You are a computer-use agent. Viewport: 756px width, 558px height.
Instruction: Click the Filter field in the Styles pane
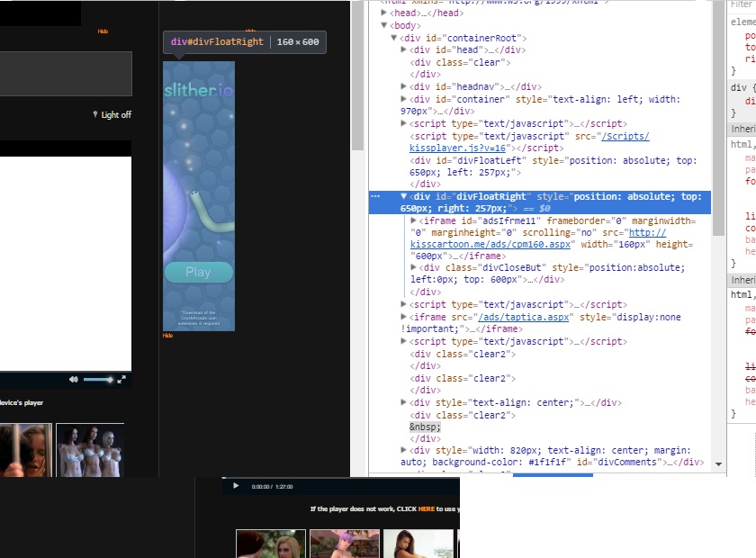[x=742, y=4]
